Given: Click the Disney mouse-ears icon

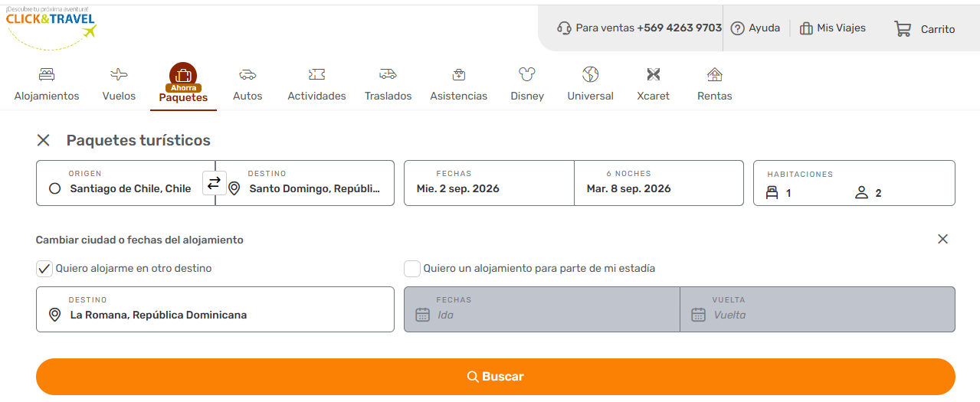Looking at the screenshot, I should (526, 74).
